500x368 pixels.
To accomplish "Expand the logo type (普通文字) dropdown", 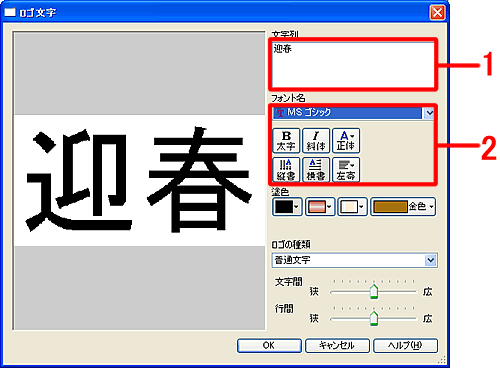I will click(431, 260).
